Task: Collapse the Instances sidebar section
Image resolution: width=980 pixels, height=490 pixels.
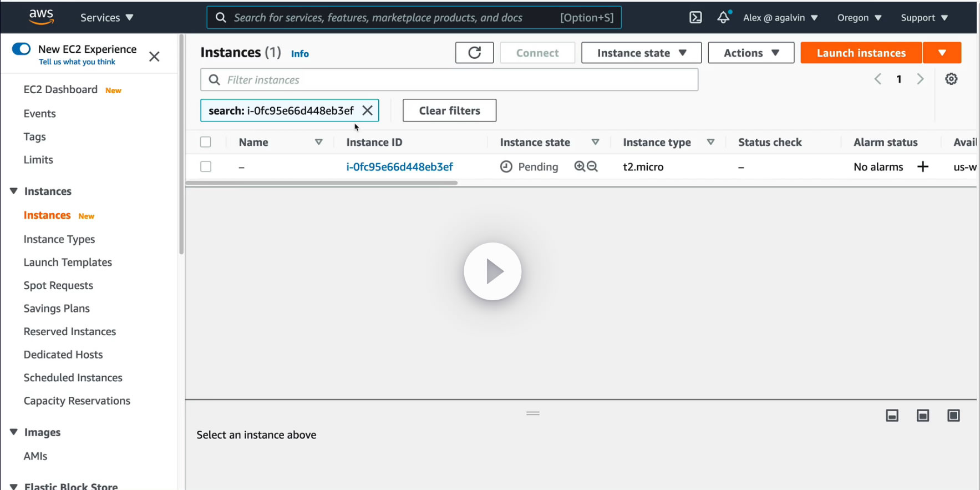Action: pyautogui.click(x=14, y=191)
